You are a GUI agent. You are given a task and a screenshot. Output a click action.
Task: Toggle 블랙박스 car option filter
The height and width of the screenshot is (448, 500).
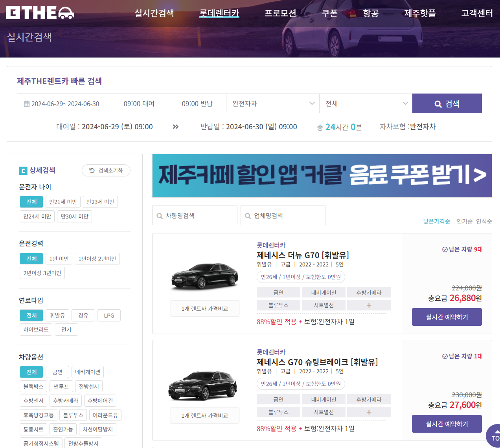(x=33, y=387)
